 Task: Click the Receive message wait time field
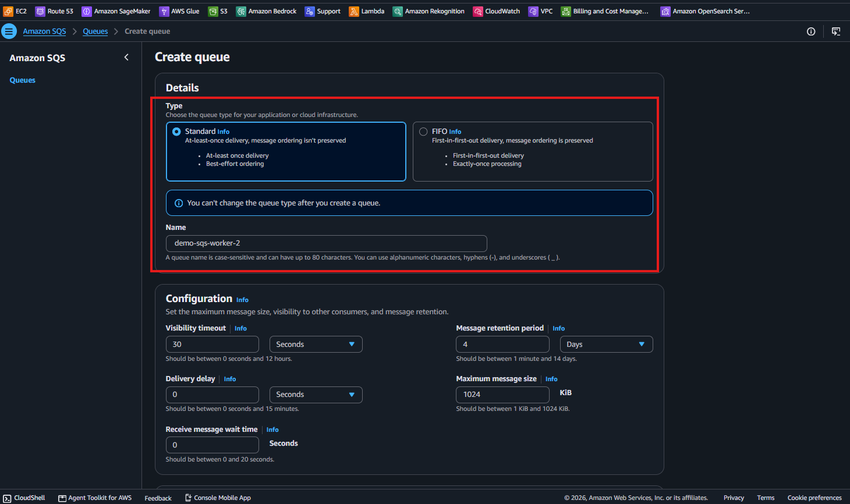coord(212,445)
